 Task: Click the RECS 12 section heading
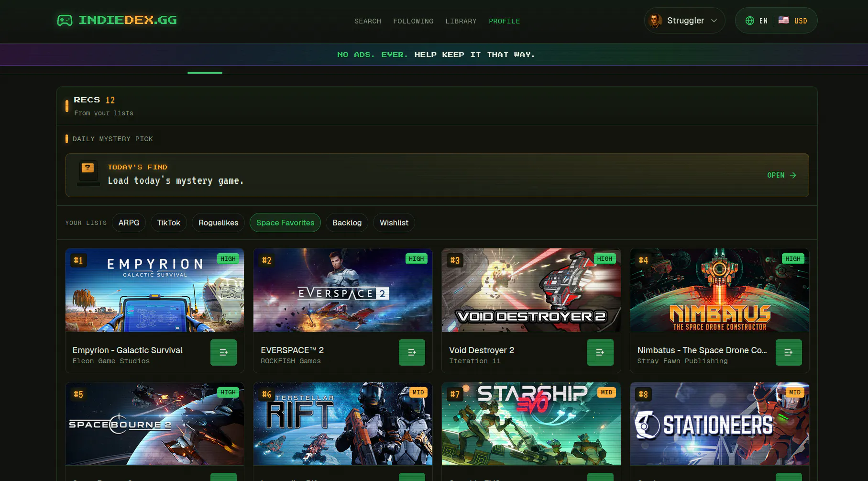point(94,100)
